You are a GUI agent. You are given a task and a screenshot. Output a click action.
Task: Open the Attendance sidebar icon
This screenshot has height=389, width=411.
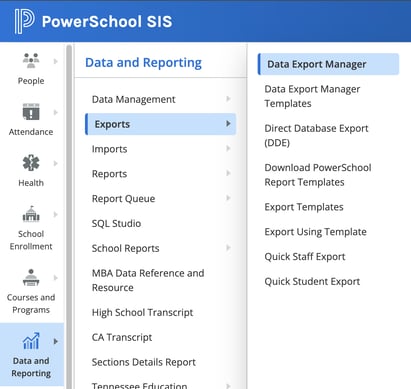tap(31, 112)
